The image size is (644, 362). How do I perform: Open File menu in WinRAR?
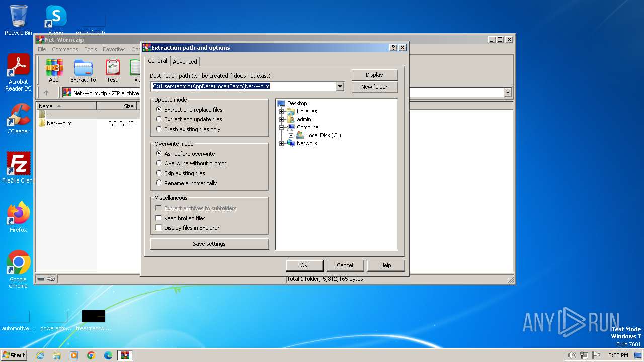[42, 49]
